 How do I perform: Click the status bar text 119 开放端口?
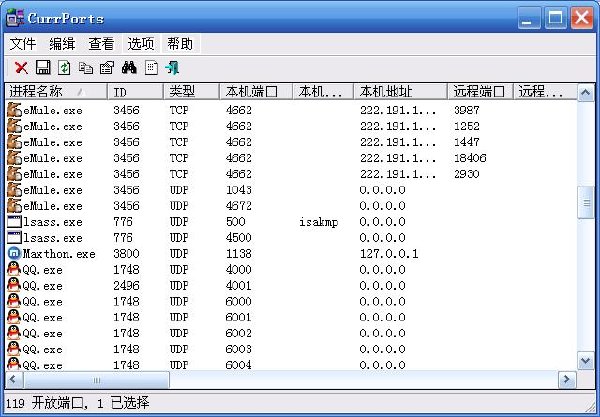[x=45, y=403]
